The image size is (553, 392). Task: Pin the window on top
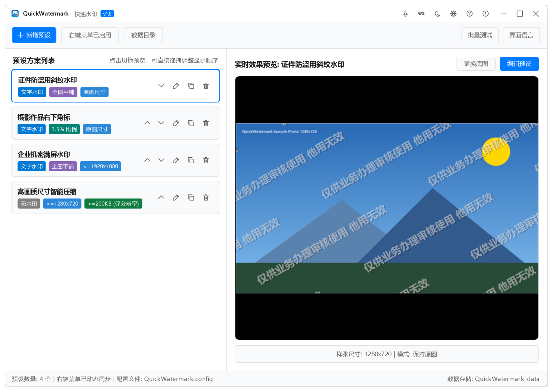[x=405, y=14]
